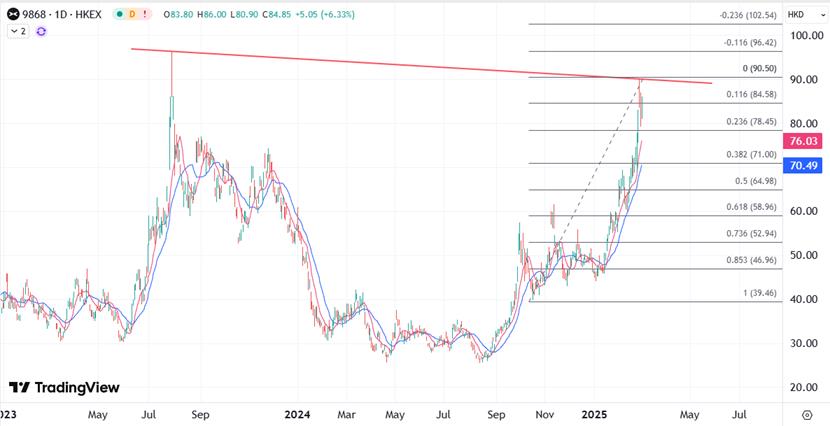830x426 pixels.
Task: Click the TradingView logo
Action: [64, 387]
